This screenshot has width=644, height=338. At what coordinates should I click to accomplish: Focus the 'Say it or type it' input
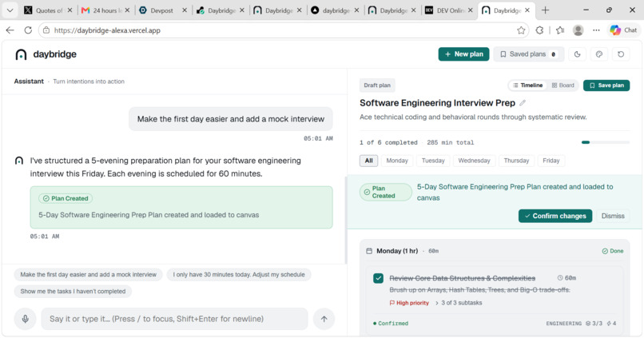[174, 319]
